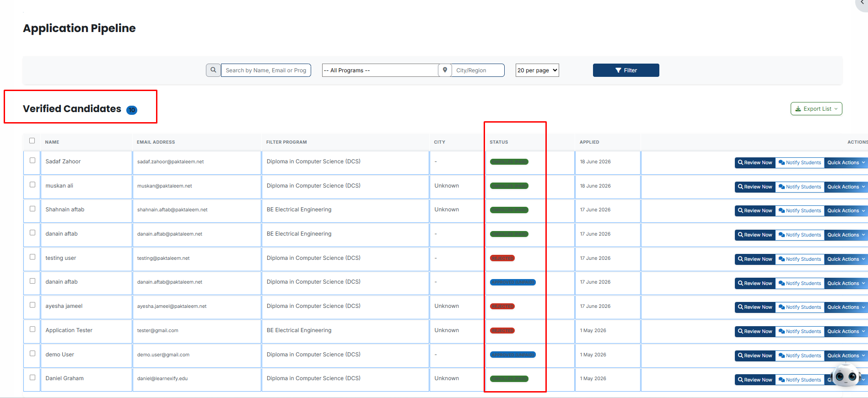Tick the ayesha jameel row checkbox
Screen dimensions: 868x398
pos(32,305)
